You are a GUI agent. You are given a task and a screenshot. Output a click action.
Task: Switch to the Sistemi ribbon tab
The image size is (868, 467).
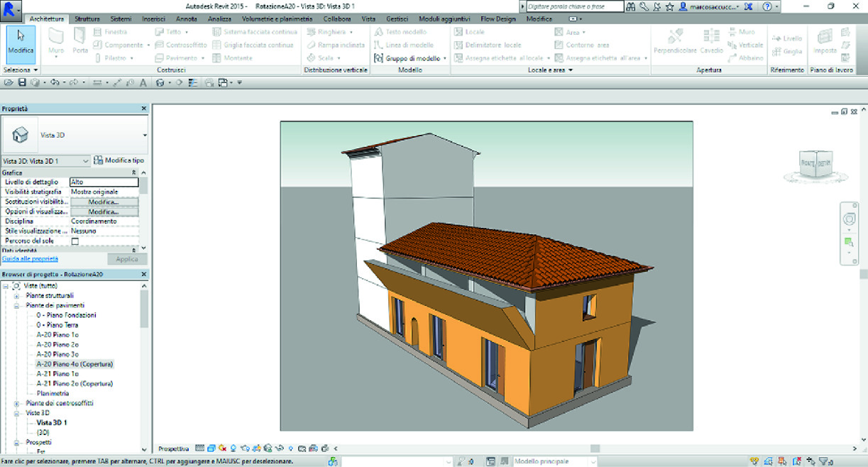click(121, 18)
